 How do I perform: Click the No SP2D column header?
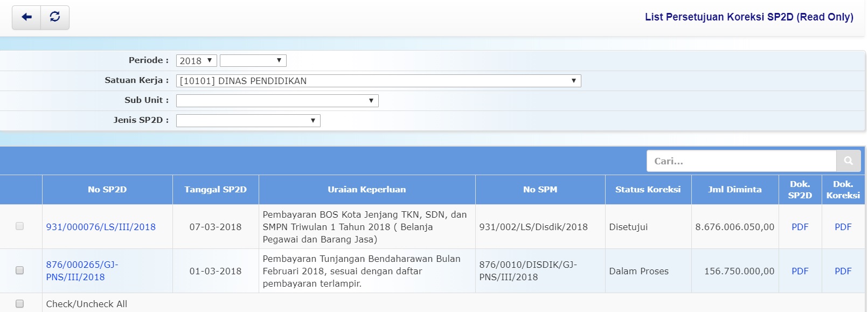[107, 190]
